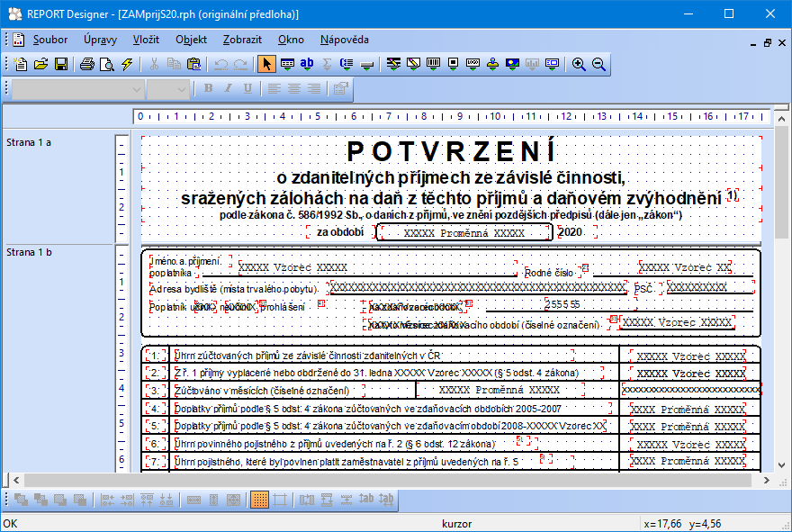792x532 pixels.
Task: Click the lightning bolt icon
Action: point(127,64)
